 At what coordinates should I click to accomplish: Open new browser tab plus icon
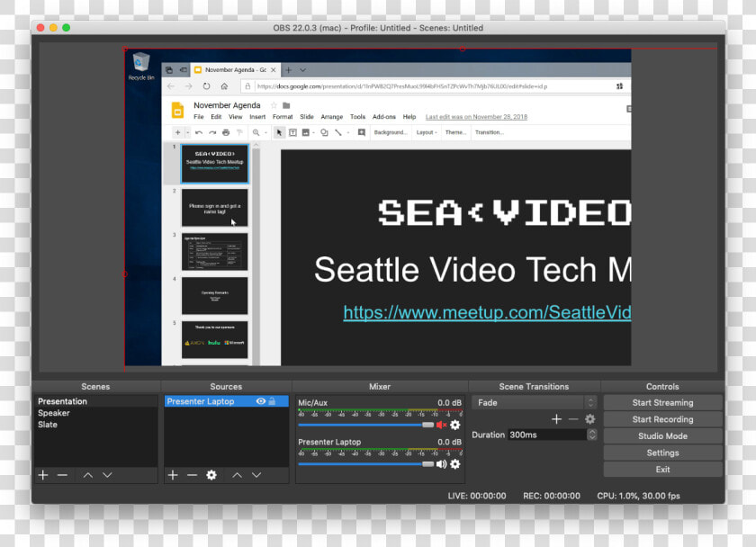click(288, 70)
